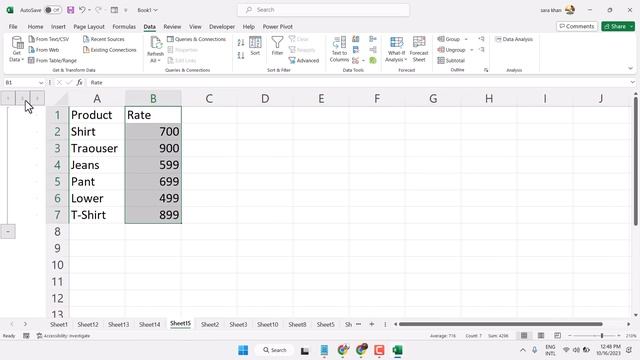This screenshot has height=360, width=640.
Task: Click the title bar Search box
Action: point(323,10)
